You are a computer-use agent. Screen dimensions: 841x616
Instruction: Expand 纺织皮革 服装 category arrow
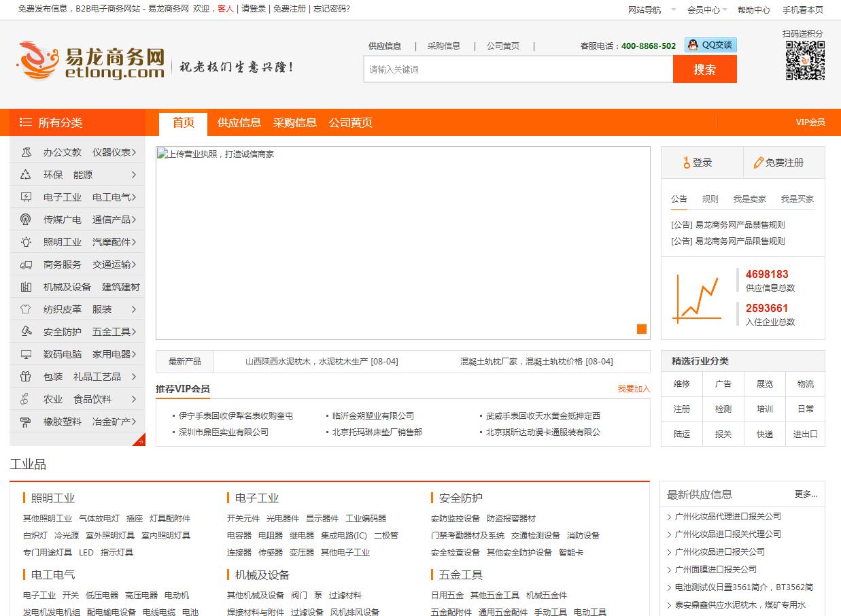coord(134,309)
